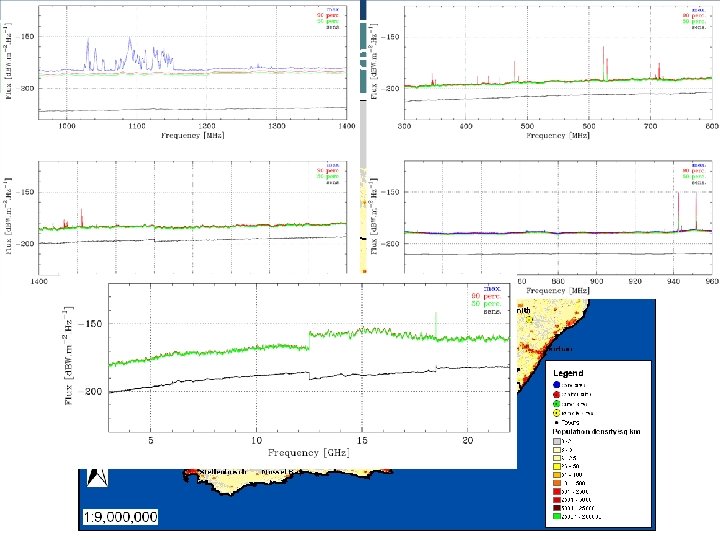Image resolution: width=720 pixels, height=540 pixels.
Task: Click the 700 tick in the 300-800 MHz chart
Action: click(651, 126)
